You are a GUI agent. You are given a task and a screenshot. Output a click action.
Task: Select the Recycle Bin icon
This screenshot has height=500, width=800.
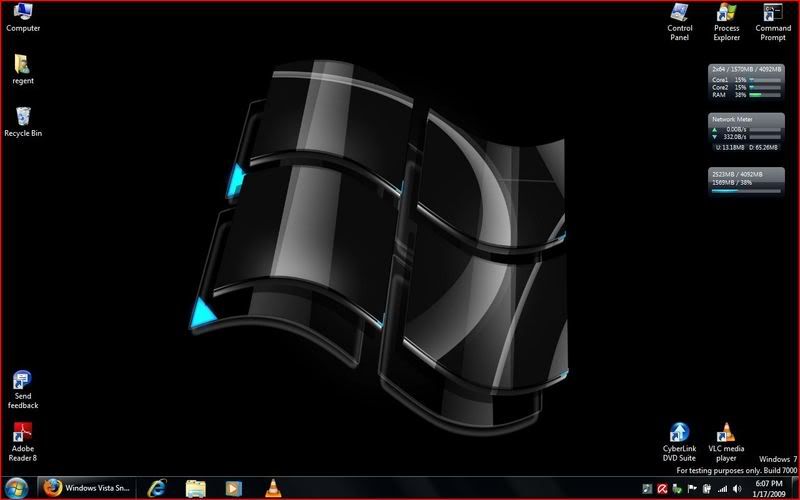pos(22,122)
